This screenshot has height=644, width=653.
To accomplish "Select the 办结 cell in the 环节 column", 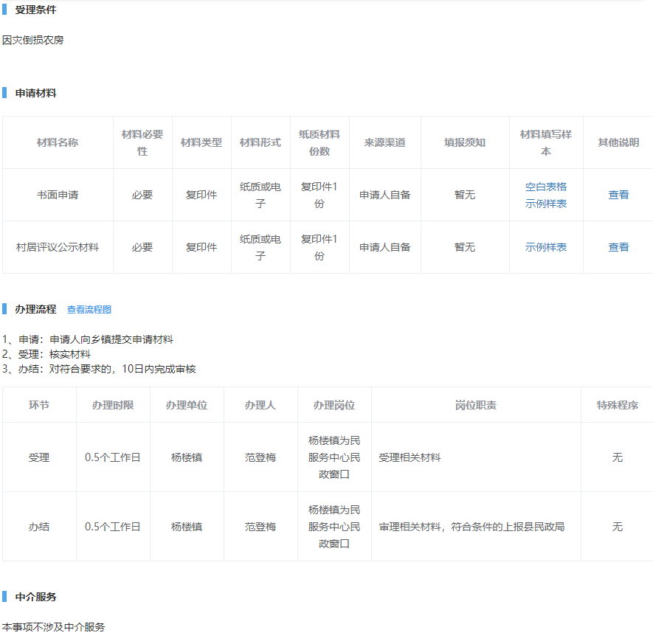I will click(x=39, y=527).
